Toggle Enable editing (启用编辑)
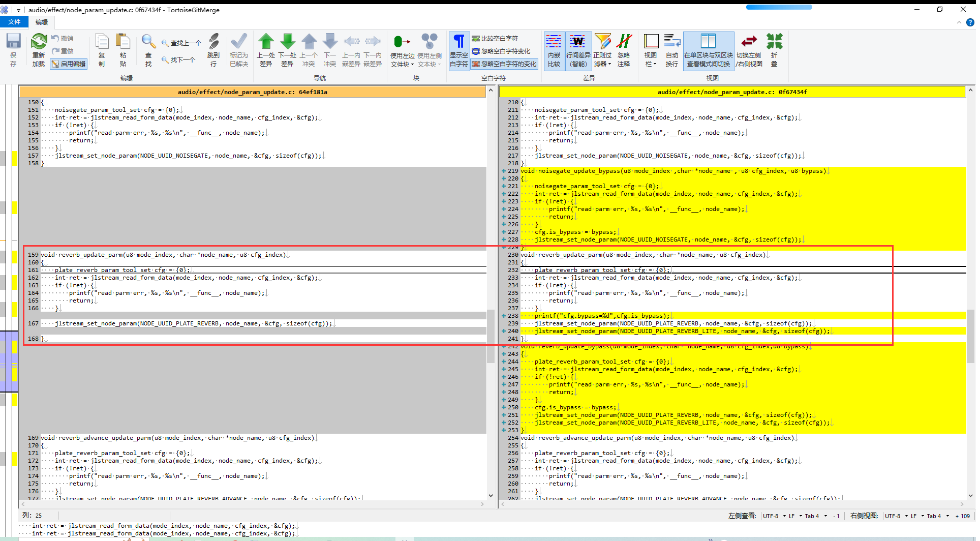The height and width of the screenshot is (541, 980). click(x=69, y=64)
